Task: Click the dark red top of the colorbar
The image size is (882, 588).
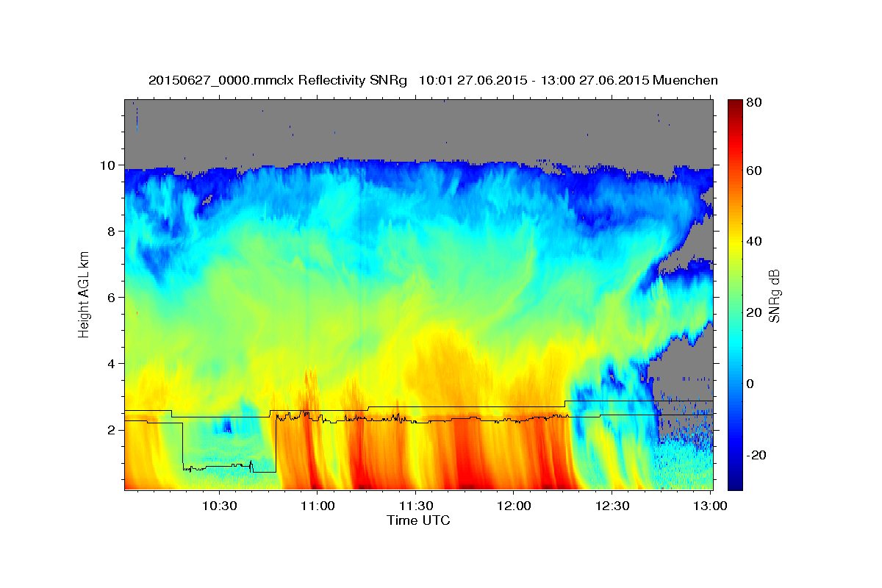Action: pyautogui.click(x=735, y=104)
